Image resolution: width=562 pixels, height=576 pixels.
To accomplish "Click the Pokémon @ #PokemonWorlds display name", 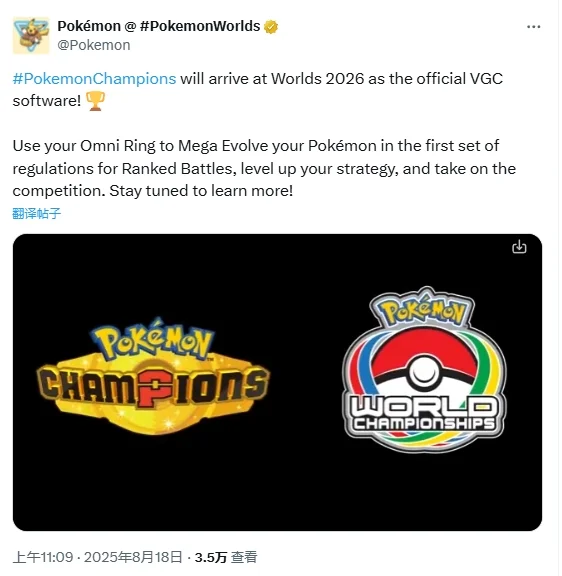I will point(159,26).
